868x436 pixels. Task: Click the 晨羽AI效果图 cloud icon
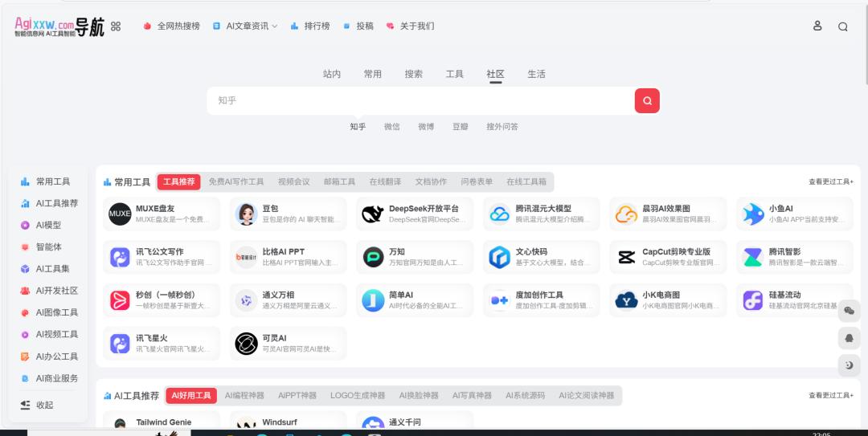coord(626,214)
